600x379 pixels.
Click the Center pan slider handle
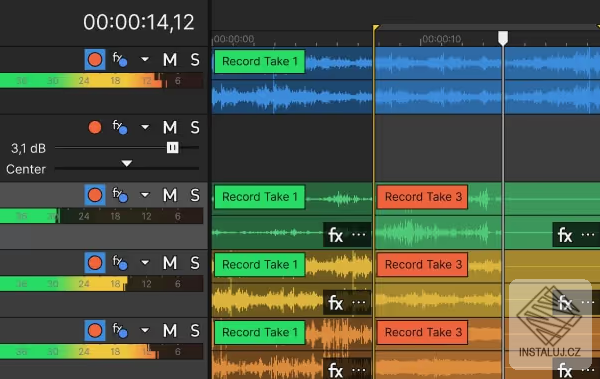click(x=127, y=163)
